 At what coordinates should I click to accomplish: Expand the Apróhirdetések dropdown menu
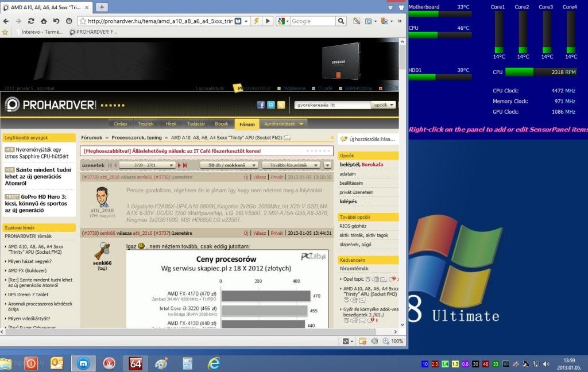click(284, 124)
